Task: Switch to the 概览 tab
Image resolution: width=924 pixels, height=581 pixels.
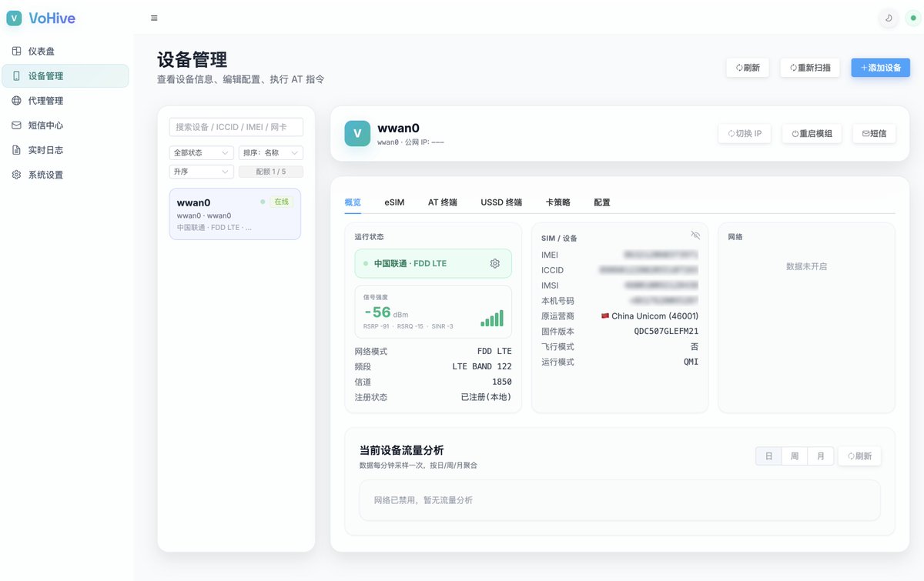Action: (x=353, y=202)
